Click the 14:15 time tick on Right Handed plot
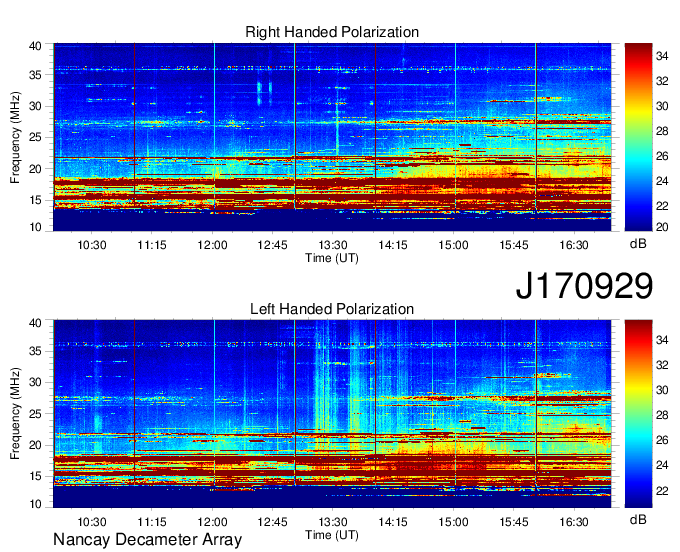The image size is (680, 552). tap(393, 245)
